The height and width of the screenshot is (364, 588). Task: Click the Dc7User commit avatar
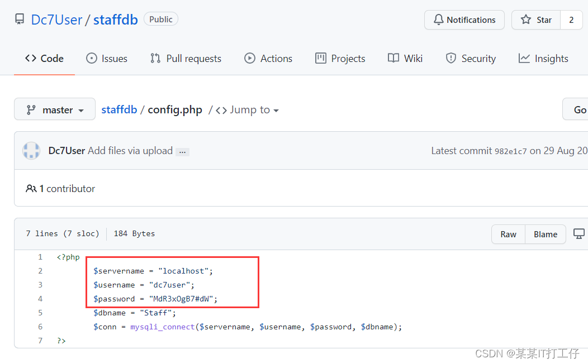click(31, 151)
